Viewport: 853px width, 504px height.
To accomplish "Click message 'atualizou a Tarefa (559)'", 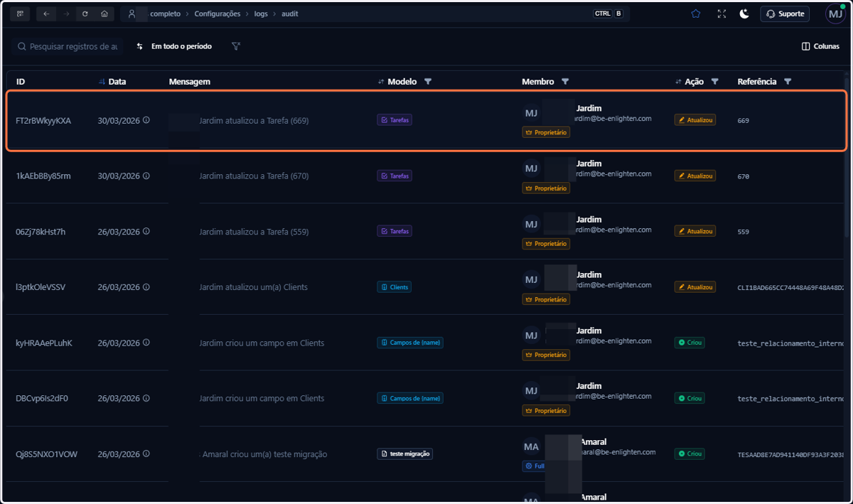I will [x=267, y=232].
